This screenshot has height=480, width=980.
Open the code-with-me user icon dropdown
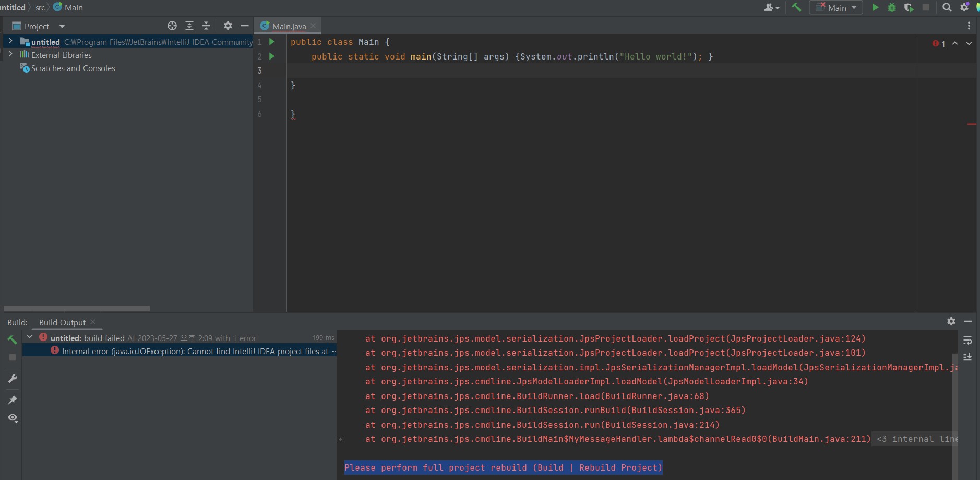(772, 7)
